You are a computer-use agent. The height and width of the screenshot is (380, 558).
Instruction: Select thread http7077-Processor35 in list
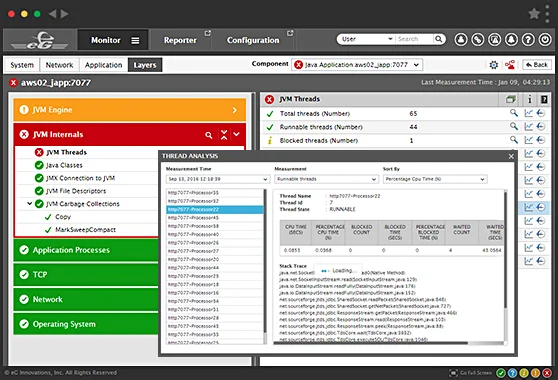click(215, 193)
